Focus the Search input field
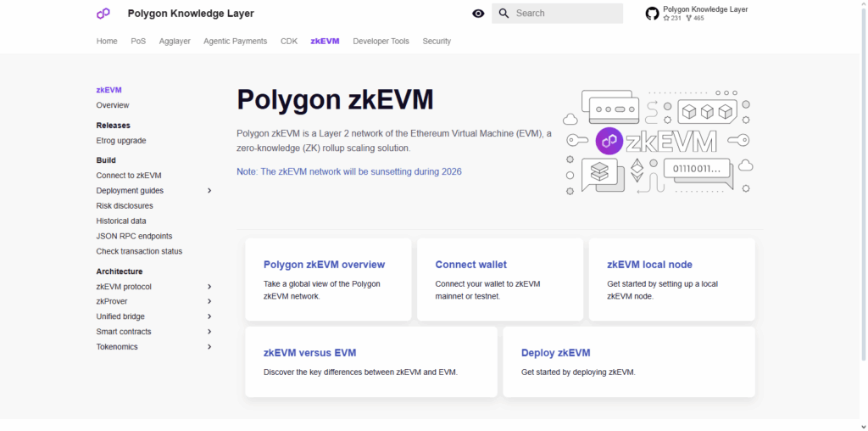Image resolution: width=868 pixels, height=431 pixels. (557, 14)
